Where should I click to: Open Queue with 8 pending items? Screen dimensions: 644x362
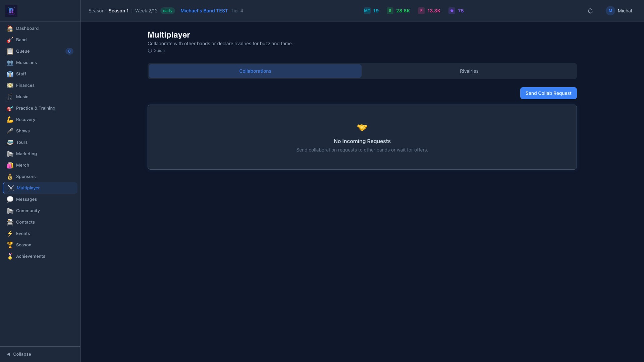(40, 51)
